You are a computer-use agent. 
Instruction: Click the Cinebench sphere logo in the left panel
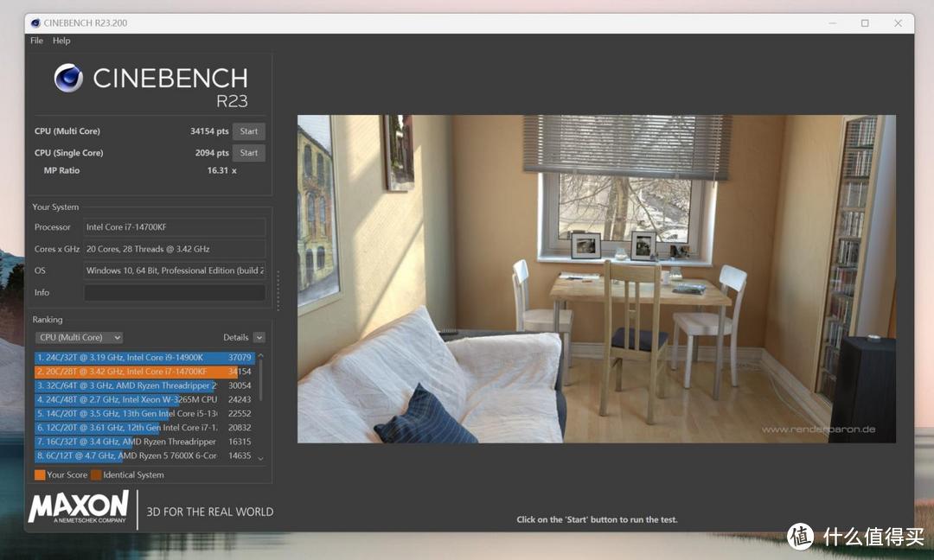pos(68,78)
